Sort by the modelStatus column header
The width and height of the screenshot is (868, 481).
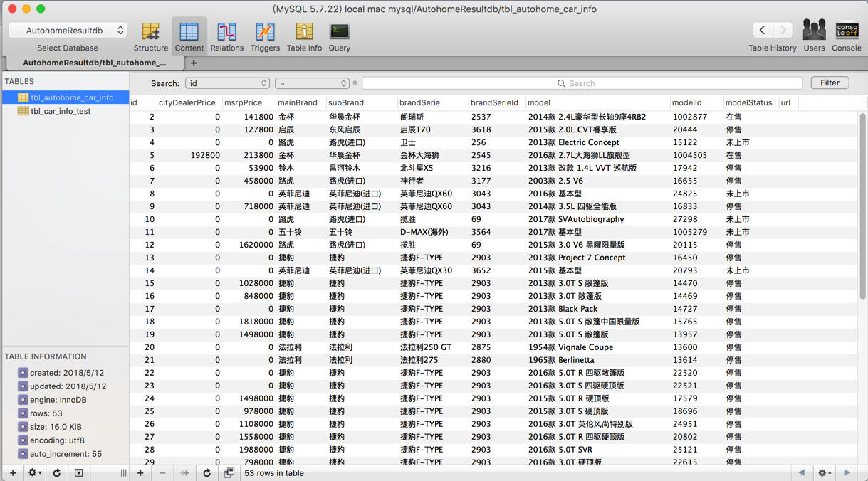point(750,102)
